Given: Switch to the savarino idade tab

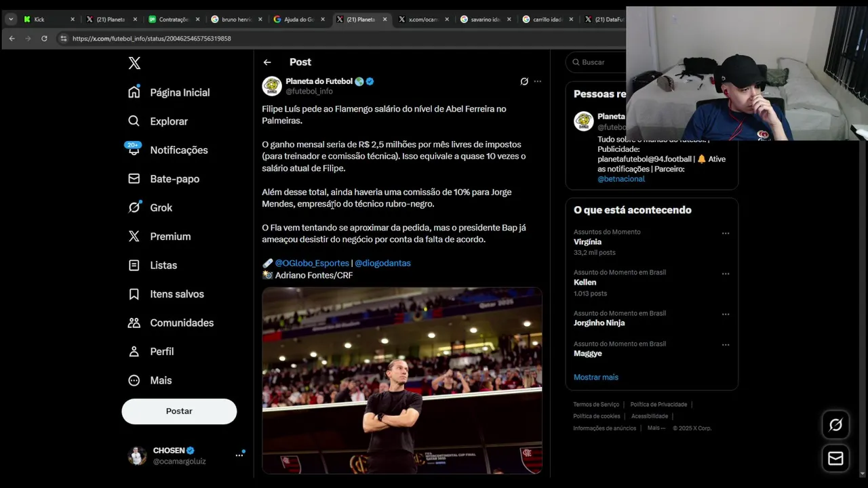Looking at the screenshot, I should [x=485, y=20].
